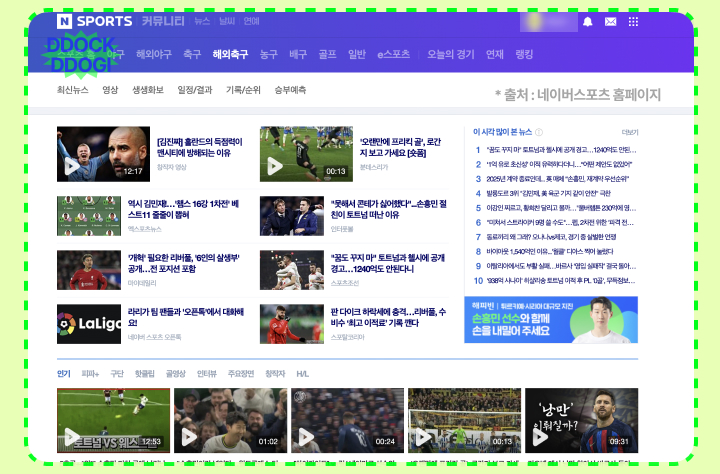Click the Naver N logo icon
The width and height of the screenshot is (720, 474).
coord(64,21)
